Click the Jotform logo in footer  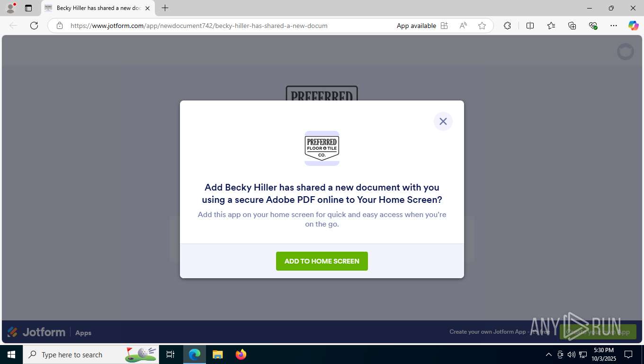(x=36, y=332)
